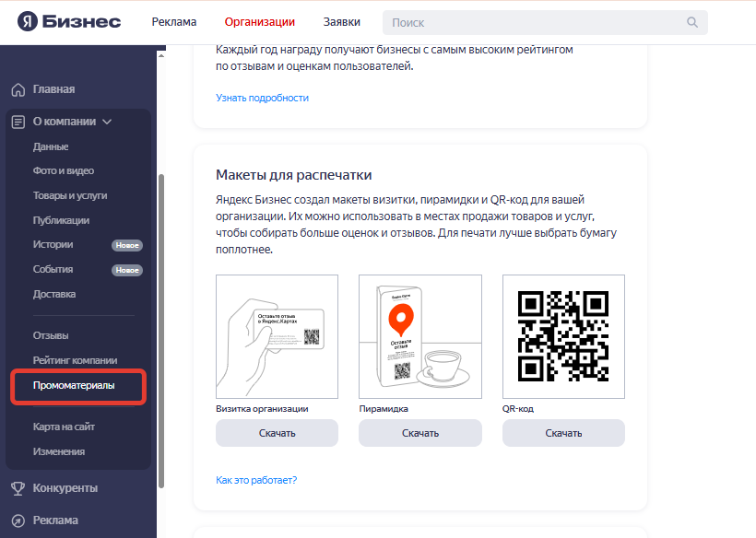Click the Новое badge next to События

pos(127,270)
